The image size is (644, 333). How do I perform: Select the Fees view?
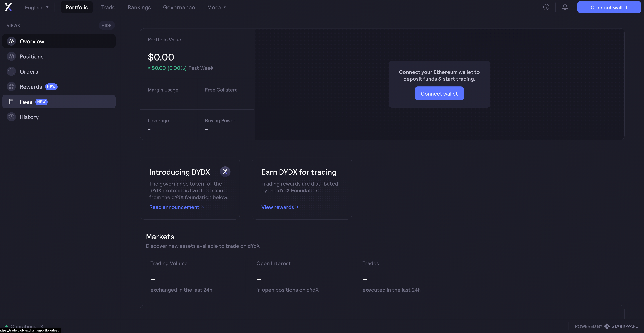point(59,102)
